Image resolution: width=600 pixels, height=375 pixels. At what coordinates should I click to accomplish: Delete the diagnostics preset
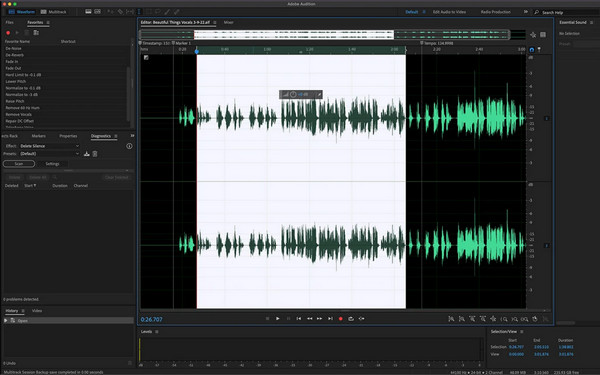[95, 154]
